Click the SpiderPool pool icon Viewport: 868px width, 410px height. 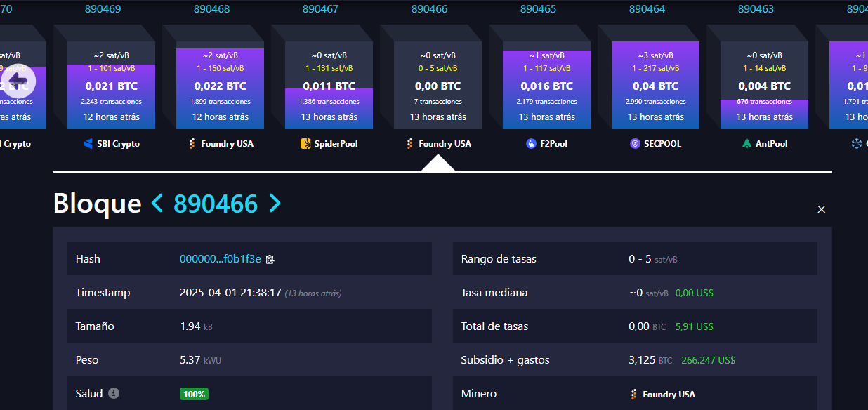305,144
